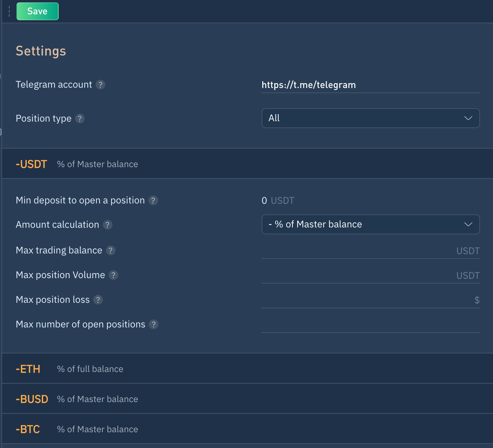The height and width of the screenshot is (448, 493).
Task: Click Max trading balance question mark icon
Action: click(110, 250)
